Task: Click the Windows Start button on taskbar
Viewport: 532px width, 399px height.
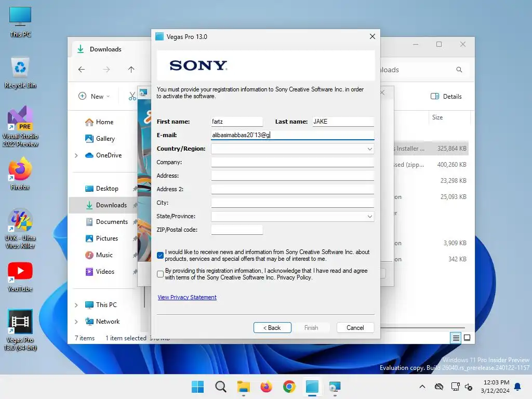Action: pos(197,387)
